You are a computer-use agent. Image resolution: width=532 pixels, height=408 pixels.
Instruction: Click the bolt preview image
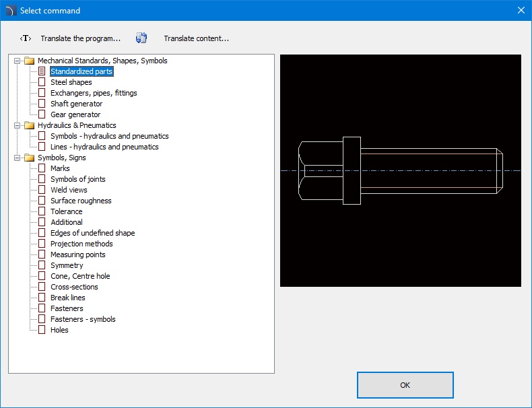(400, 170)
